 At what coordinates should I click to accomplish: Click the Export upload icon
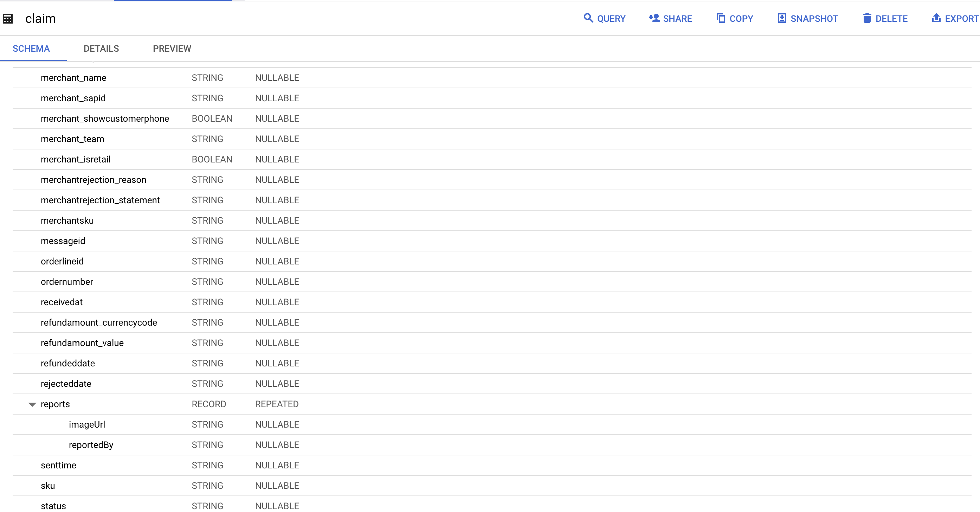[x=936, y=18]
